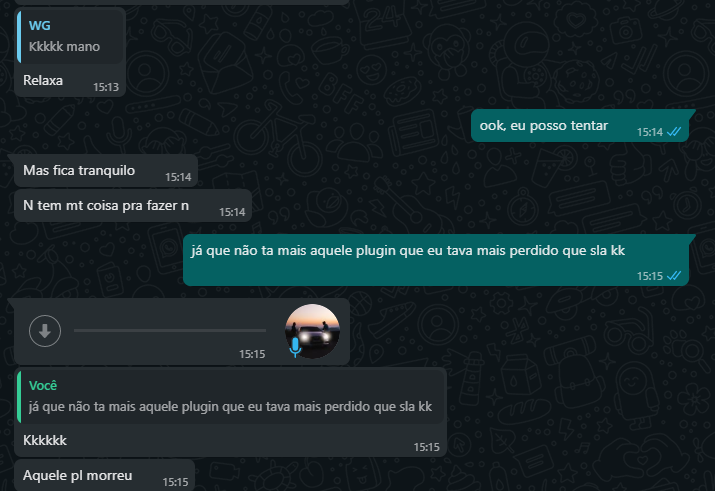Click the 15:13 timestamp on 'Relaxa'

pos(106,87)
